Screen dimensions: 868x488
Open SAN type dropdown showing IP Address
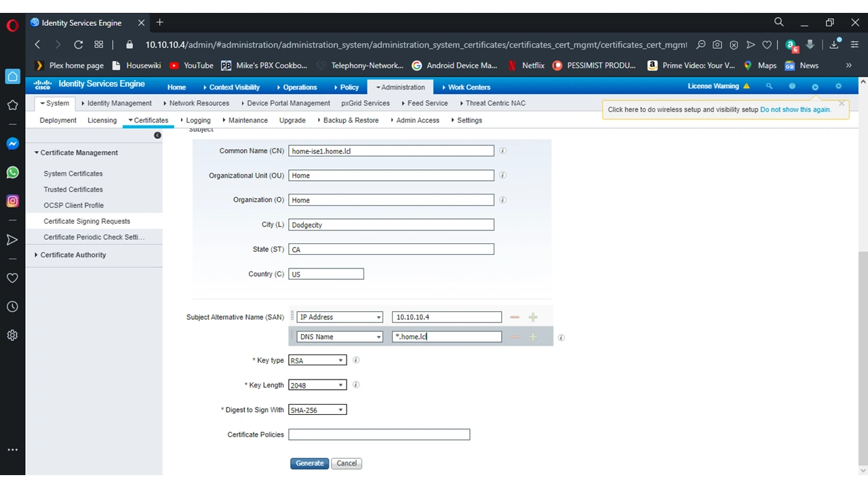[x=340, y=317]
